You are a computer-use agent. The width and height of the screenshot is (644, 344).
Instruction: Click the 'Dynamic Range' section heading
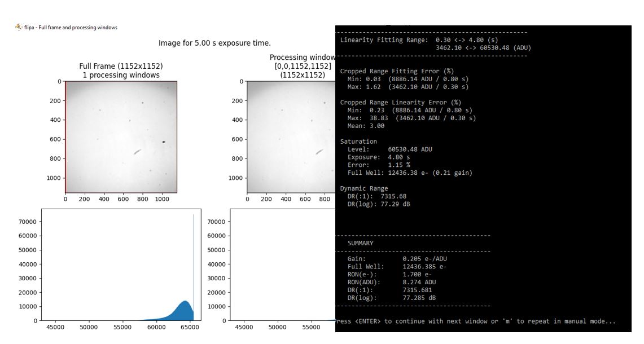(364, 188)
